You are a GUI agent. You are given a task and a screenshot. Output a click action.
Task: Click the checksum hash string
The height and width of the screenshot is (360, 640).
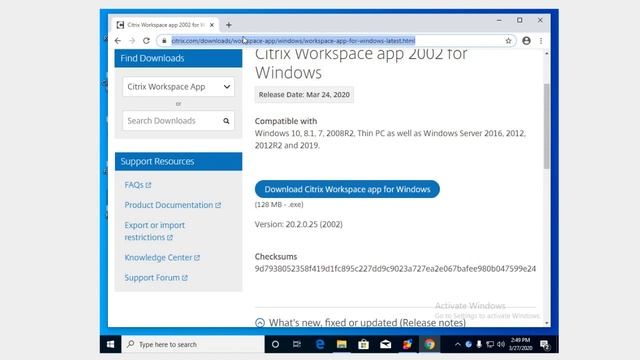click(x=395, y=269)
